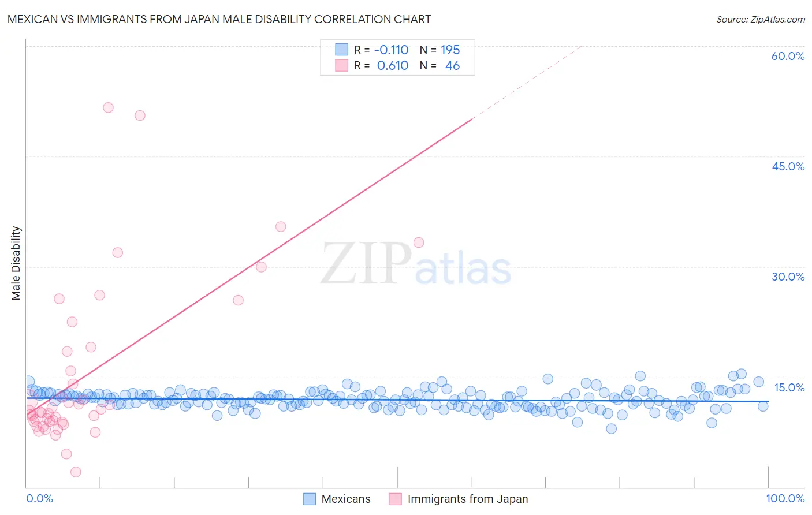Click the 30.0% y-axis label
This screenshot has width=812, height=515.
[x=788, y=277]
